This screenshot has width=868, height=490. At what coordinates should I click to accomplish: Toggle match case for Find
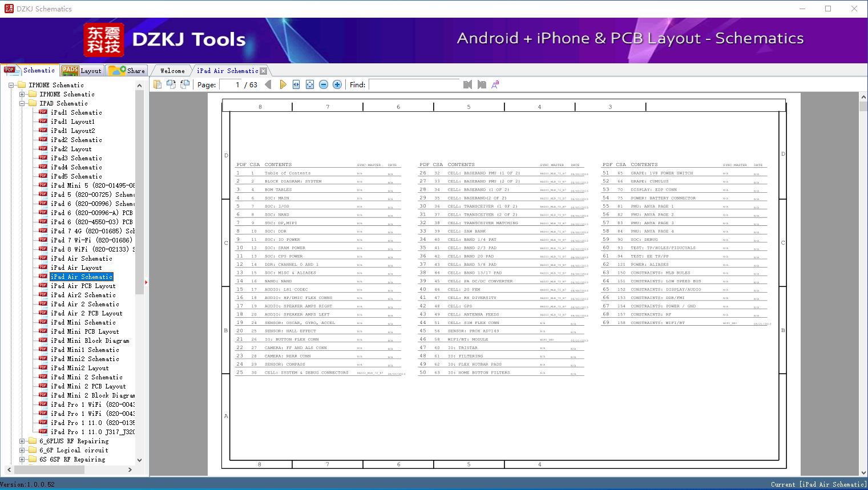pos(495,84)
